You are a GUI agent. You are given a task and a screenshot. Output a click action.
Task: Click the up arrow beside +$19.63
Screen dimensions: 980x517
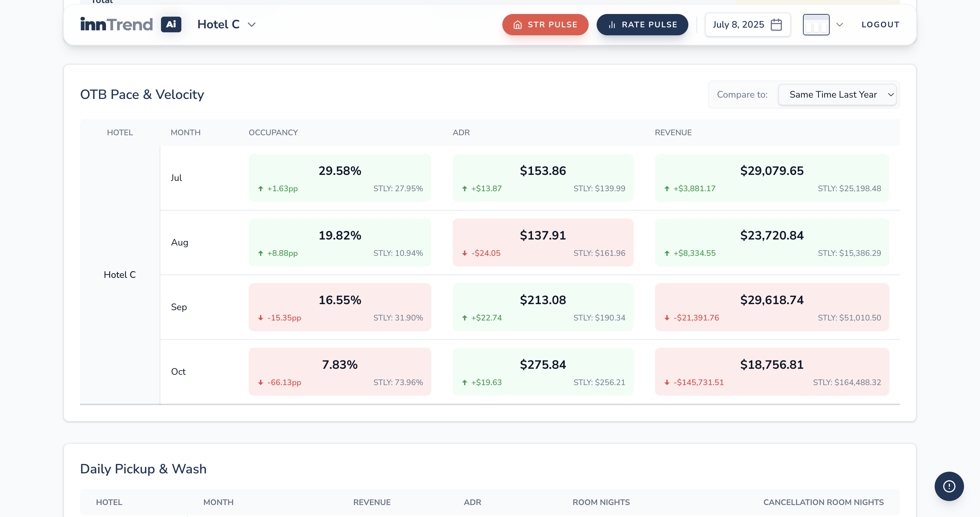point(465,382)
